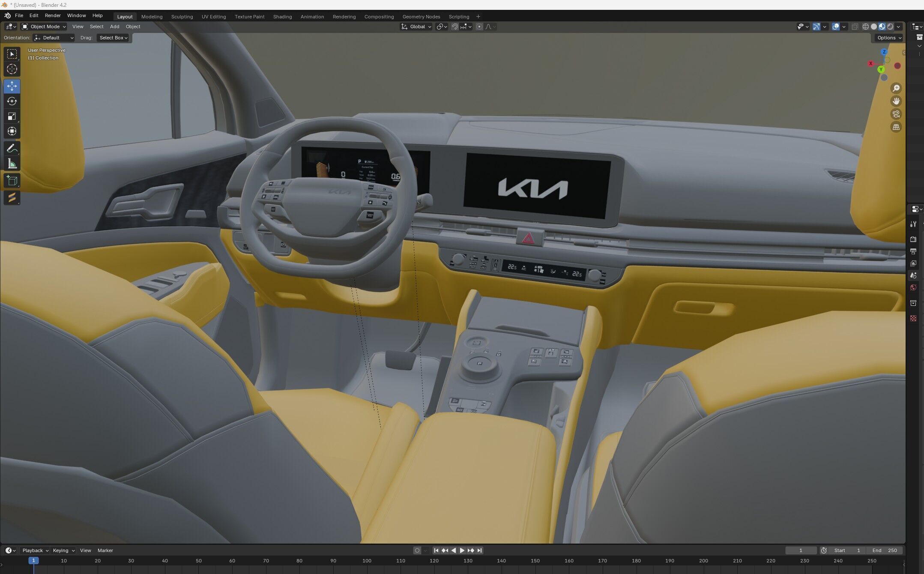Activate the Annotate pencil tool
This screenshot has height=574, width=924.
point(12,149)
